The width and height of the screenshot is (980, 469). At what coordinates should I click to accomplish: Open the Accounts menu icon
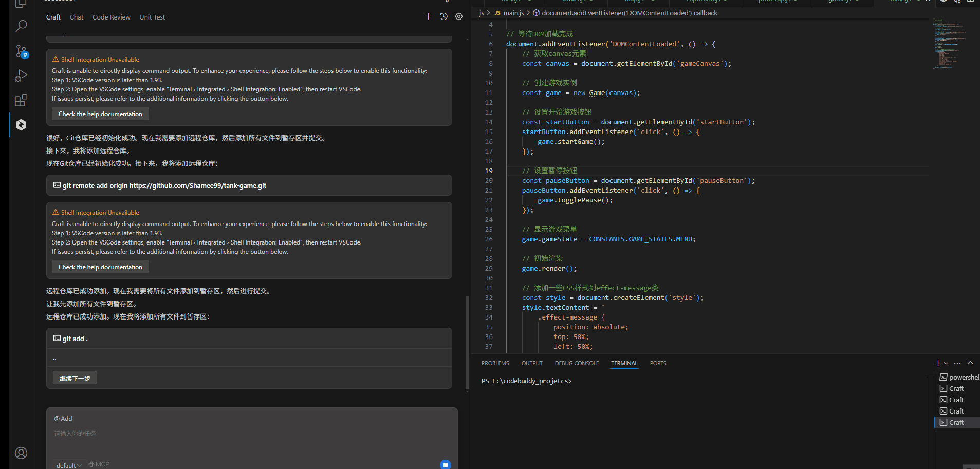pos(21,453)
